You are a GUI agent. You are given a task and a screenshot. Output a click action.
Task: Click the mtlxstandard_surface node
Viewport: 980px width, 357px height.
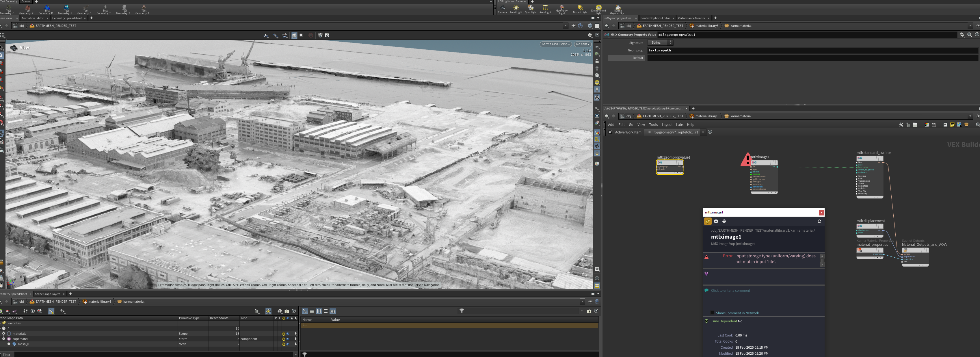pos(870,177)
